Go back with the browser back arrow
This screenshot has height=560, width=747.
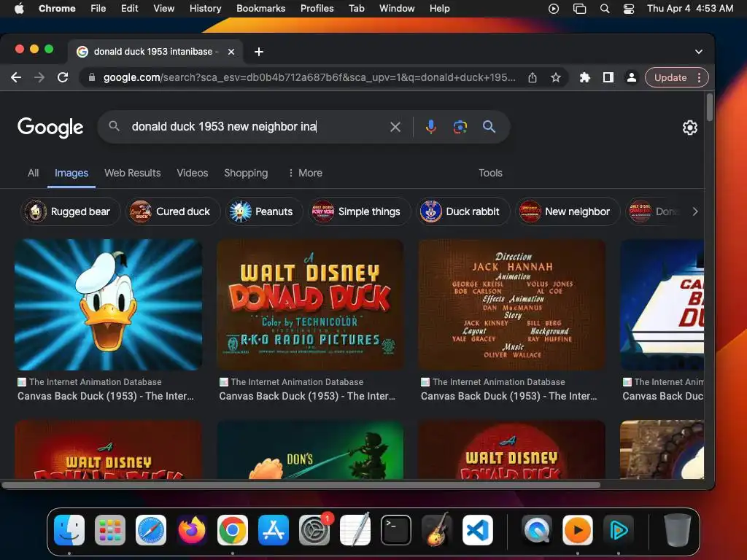coord(16,77)
